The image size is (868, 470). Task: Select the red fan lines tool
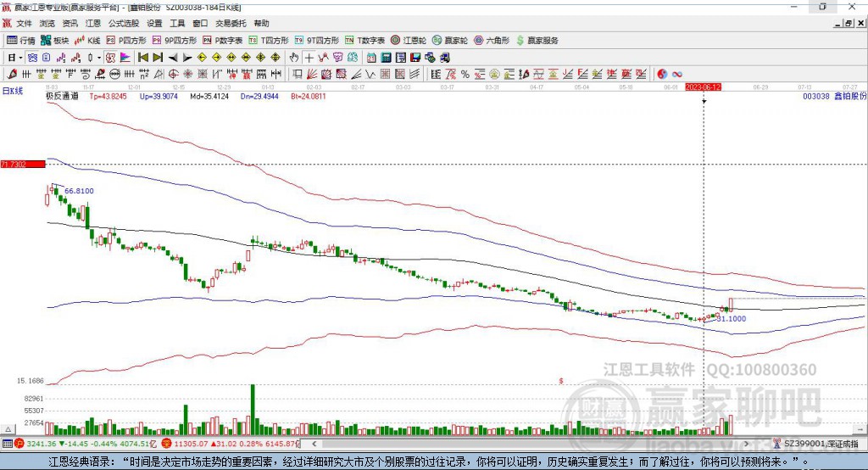tap(312, 75)
